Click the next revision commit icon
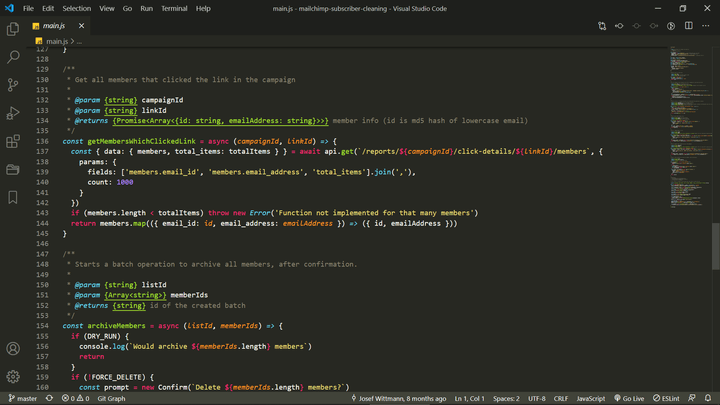The image size is (720, 405). click(653, 26)
